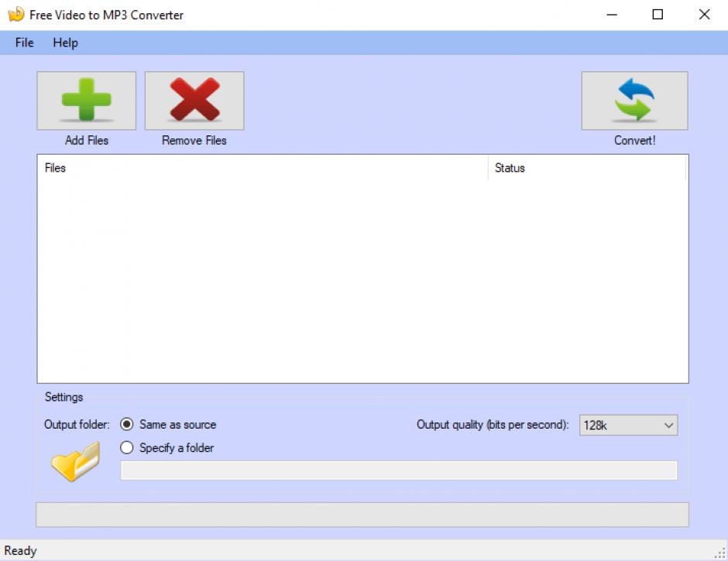Open the Help menu

[65, 43]
